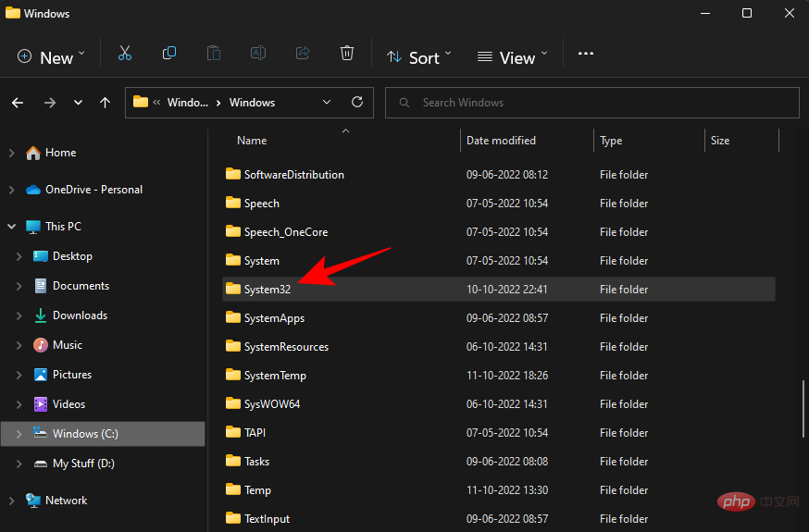Click the 10-10-2022 22:41 date cell
Image resolution: width=809 pixels, height=532 pixels.
pyautogui.click(x=506, y=290)
